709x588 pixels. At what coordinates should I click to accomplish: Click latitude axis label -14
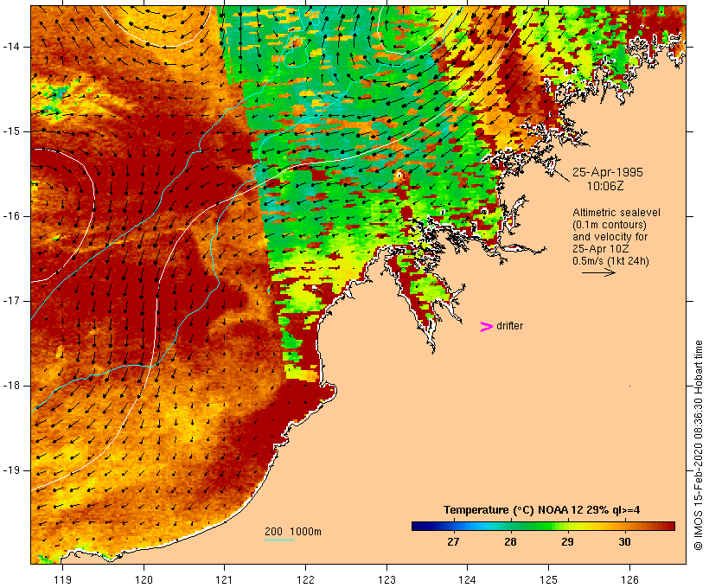11,47
